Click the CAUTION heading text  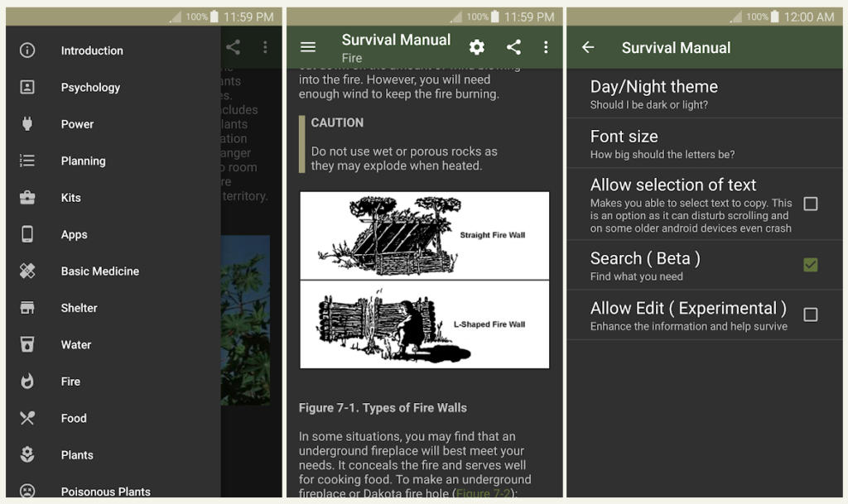tap(337, 122)
